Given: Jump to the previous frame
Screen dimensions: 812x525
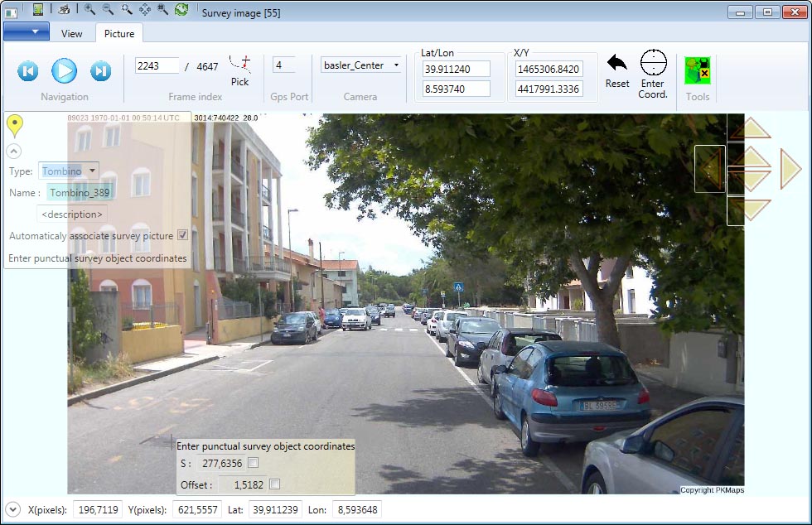Looking at the screenshot, I should click(28, 71).
